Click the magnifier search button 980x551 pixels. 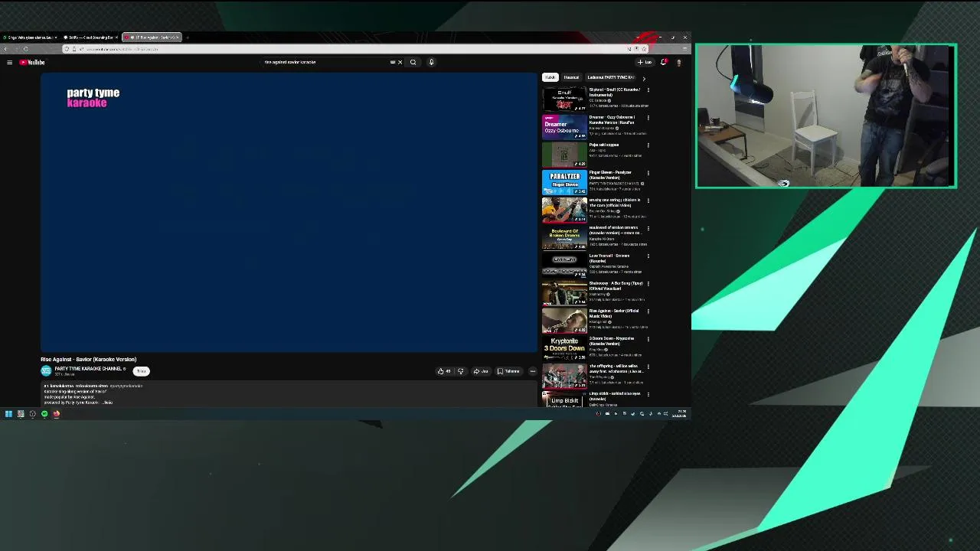pyautogui.click(x=413, y=62)
